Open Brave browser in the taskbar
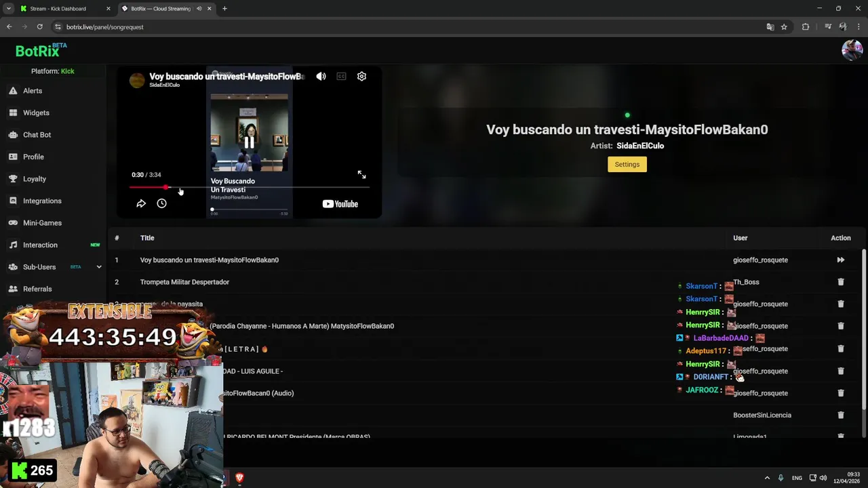Screen dimensions: 868x488 coord(239,478)
